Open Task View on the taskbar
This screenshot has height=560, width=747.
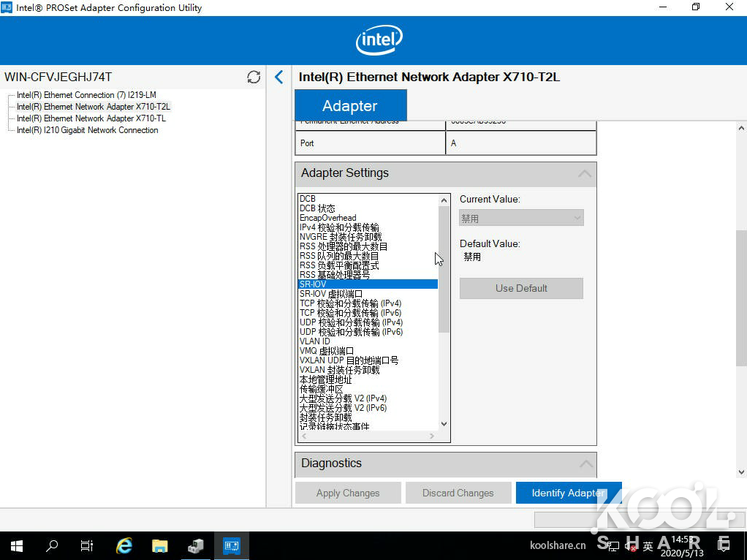coord(87,545)
